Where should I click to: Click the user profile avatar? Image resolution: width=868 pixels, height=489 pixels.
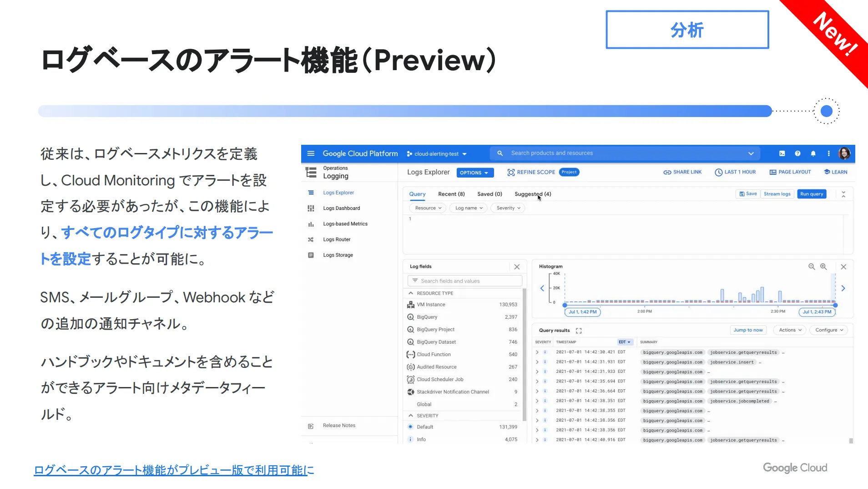(844, 153)
